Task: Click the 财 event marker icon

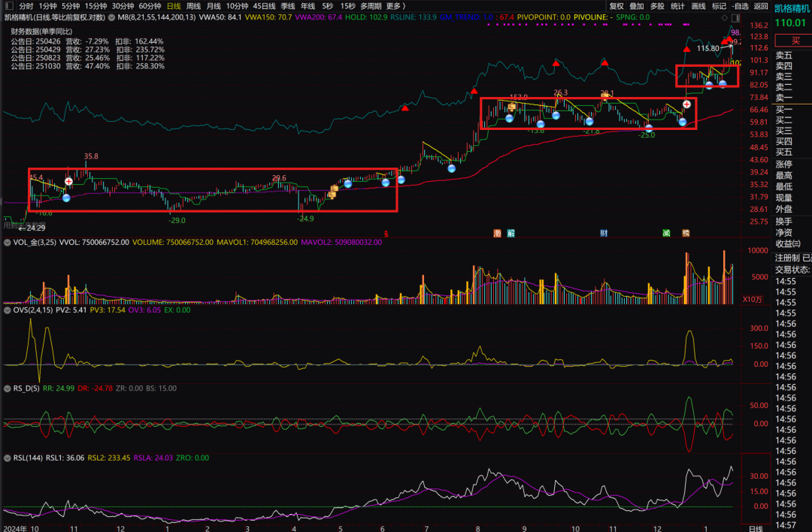Action: click(x=604, y=234)
